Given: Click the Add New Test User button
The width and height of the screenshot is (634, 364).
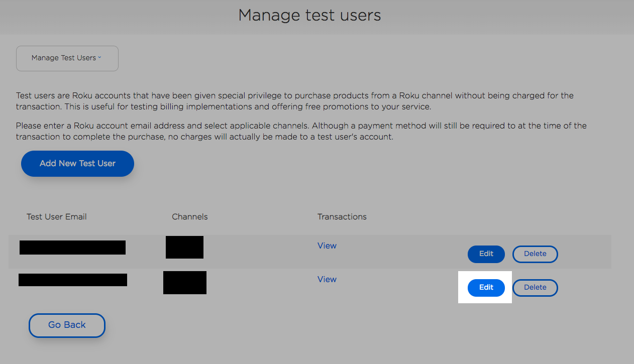Looking at the screenshot, I should pos(77,164).
